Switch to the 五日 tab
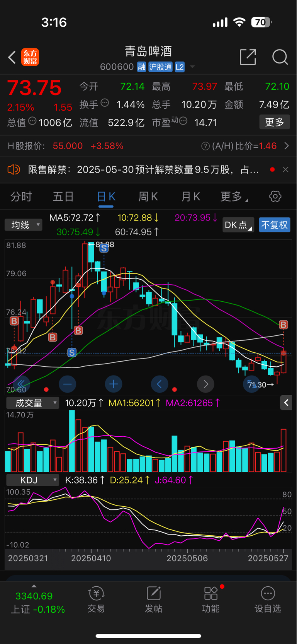The height and width of the screenshot is (644, 297). tap(63, 196)
